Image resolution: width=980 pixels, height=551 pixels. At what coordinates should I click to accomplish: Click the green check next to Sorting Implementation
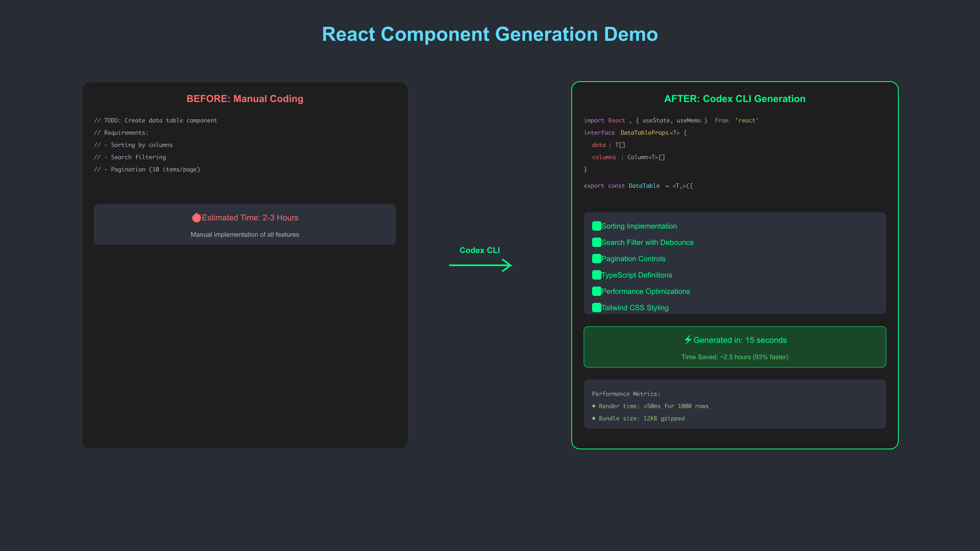(x=597, y=226)
